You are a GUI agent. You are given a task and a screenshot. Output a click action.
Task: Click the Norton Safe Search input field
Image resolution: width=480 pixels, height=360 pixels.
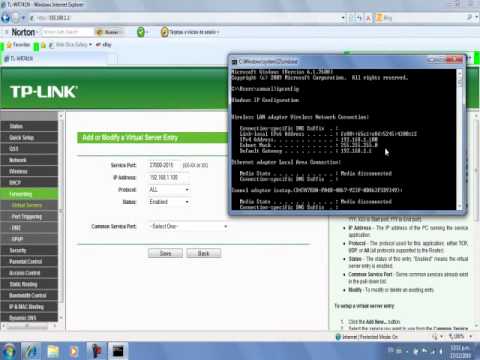coord(67,32)
